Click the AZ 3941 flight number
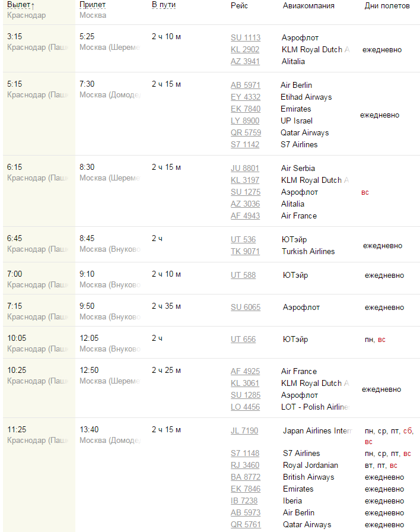 pyautogui.click(x=245, y=61)
